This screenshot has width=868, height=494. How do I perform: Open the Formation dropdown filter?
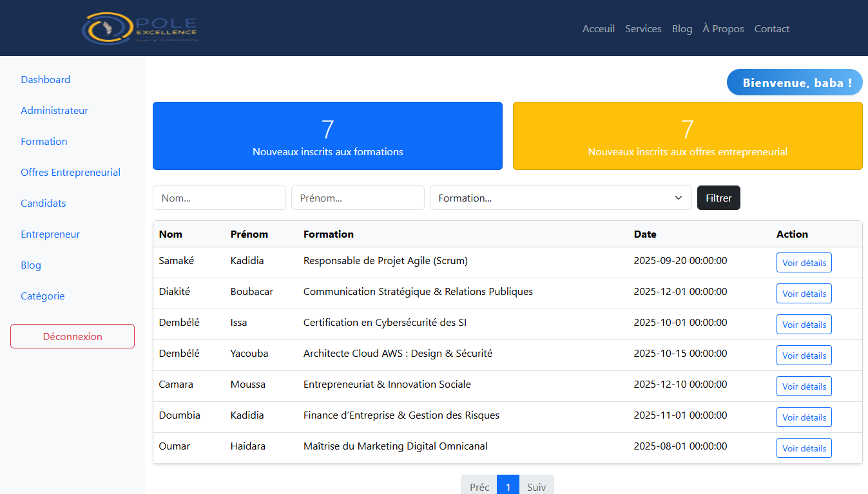coord(560,198)
